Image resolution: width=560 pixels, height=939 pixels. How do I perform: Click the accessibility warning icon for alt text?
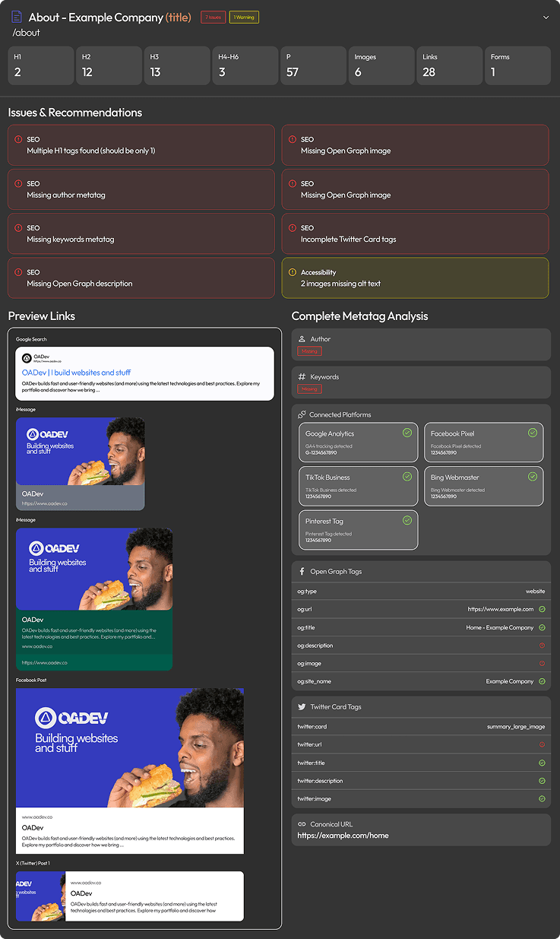pyautogui.click(x=293, y=272)
